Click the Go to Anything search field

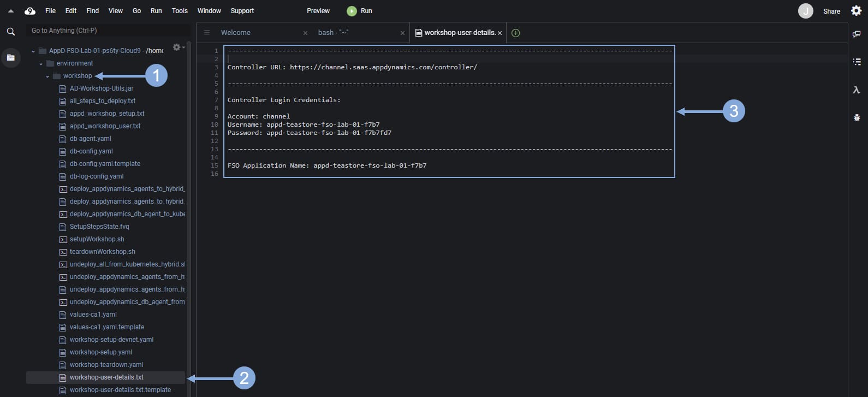pyautogui.click(x=106, y=31)
